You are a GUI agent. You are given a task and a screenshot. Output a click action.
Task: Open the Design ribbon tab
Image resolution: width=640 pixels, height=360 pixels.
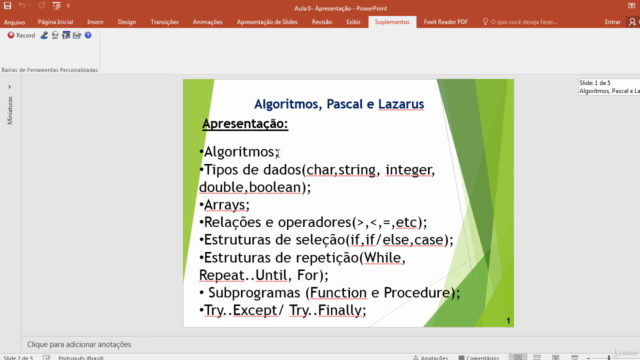coord(127,22)
